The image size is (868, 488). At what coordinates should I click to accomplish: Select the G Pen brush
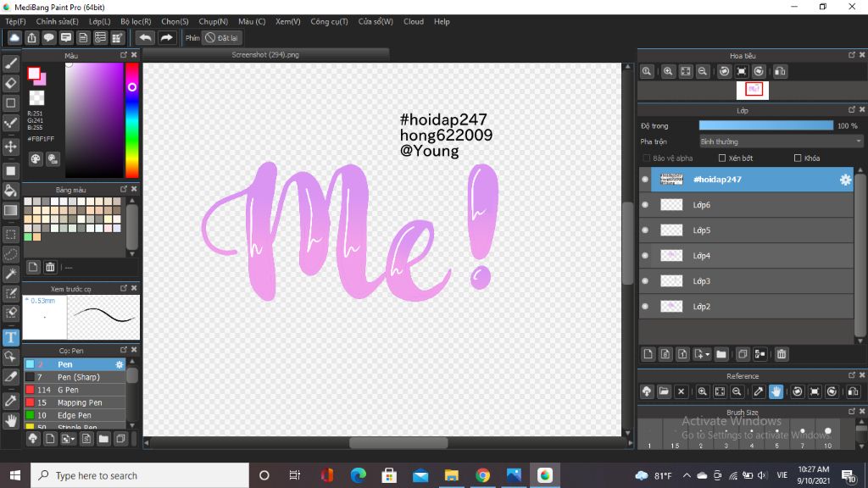pyautogui.click(x=75, y=390)
